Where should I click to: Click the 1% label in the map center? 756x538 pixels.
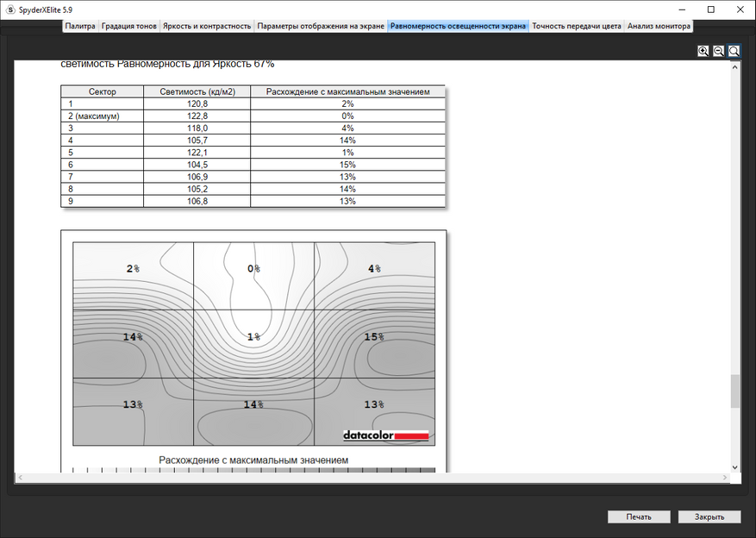pyautogui.click(x=253, y=337)
